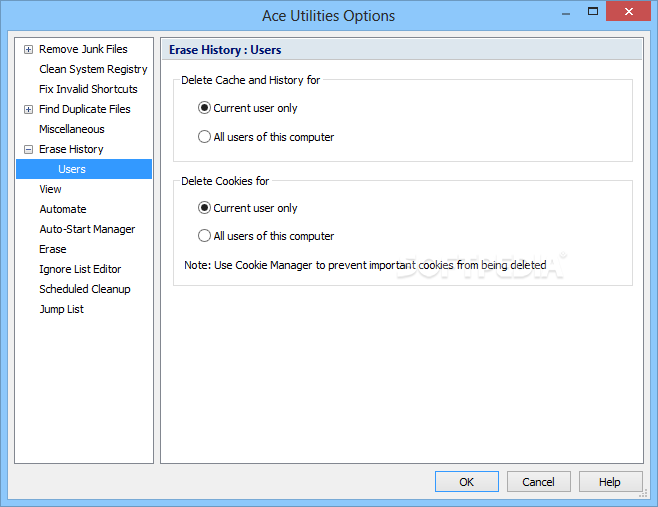Viewport: 658px width, 507px height.
Task: Expand the Find Duplicate Files tree node
Action: [x=28, y=109]
